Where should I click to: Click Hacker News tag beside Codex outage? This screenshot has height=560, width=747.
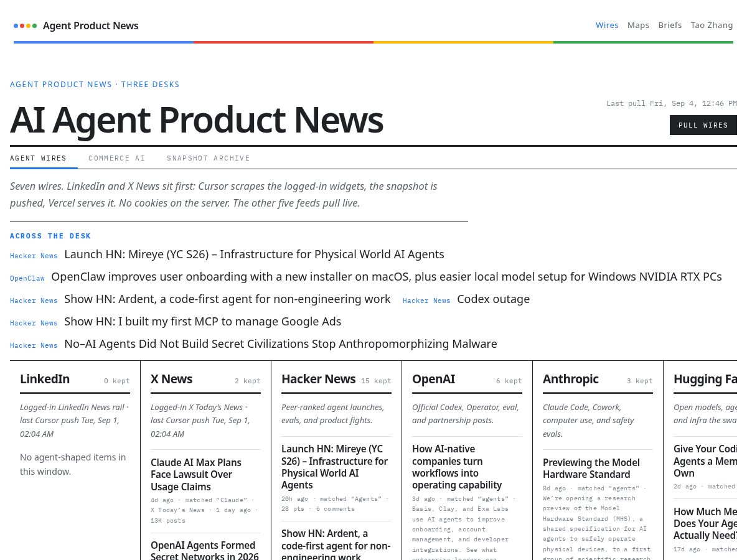pos(426,301)
